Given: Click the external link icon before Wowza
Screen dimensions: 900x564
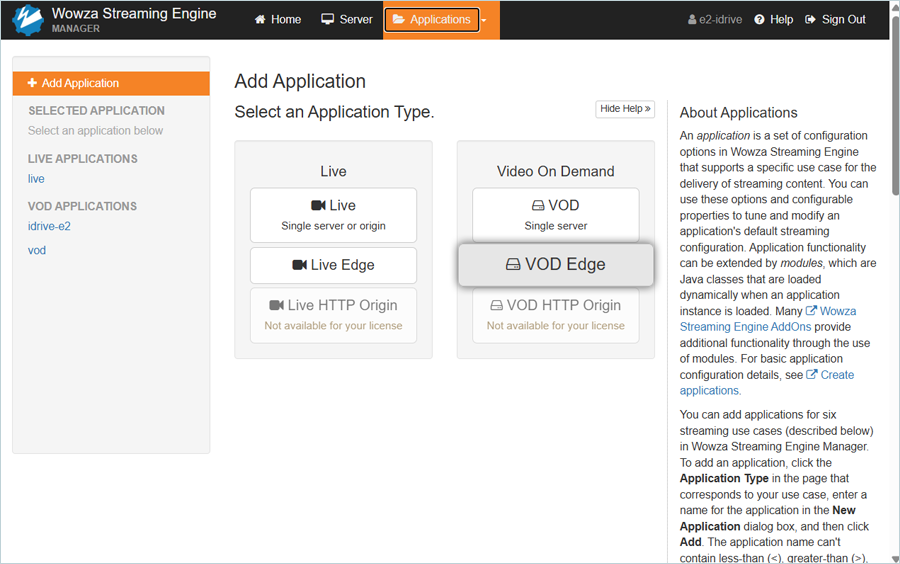Looking at the screenshot, I should pos(811,310).
